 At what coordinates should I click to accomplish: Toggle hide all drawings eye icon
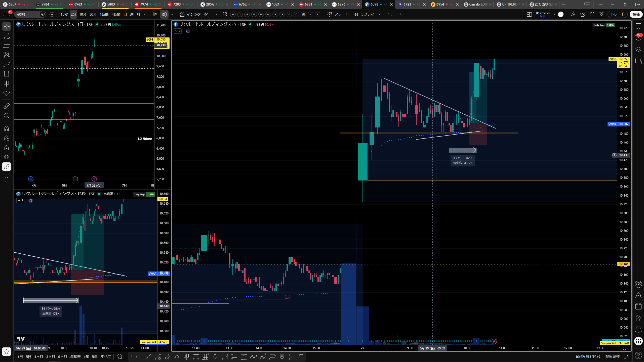click(7, 157)
